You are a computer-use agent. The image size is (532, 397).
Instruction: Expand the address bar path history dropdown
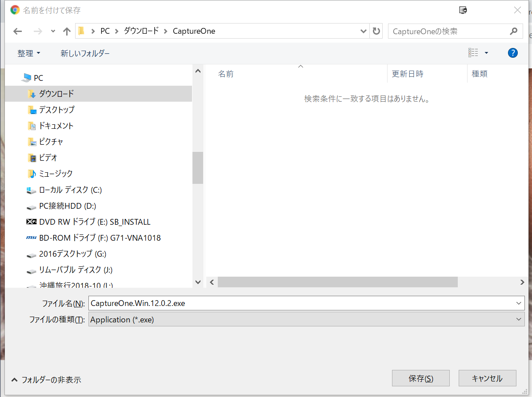(363, 31)
